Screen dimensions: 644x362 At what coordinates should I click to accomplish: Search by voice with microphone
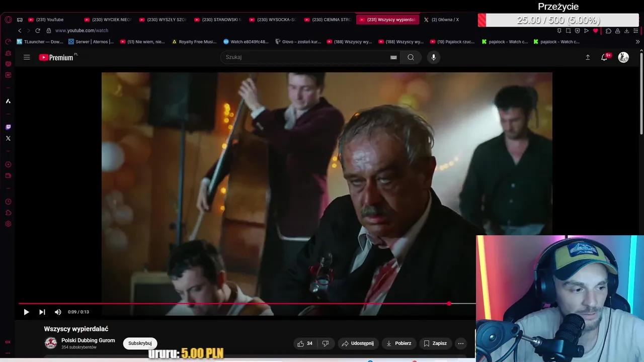[x=434, y=57]
